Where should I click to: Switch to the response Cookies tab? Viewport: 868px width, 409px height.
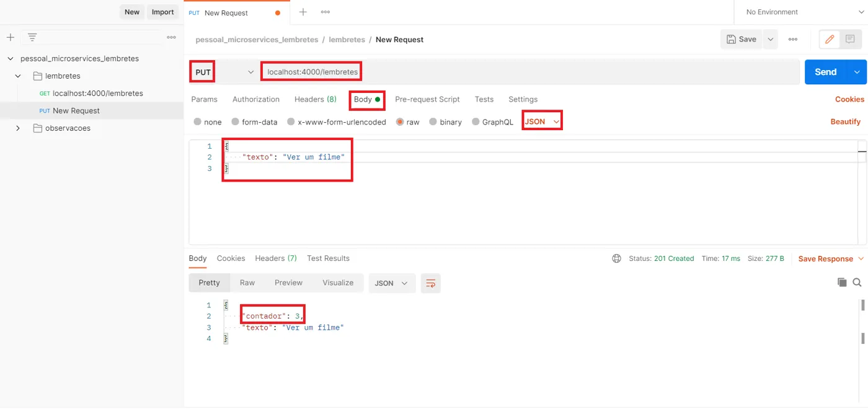pyautogui.click(x=231, y=258)
